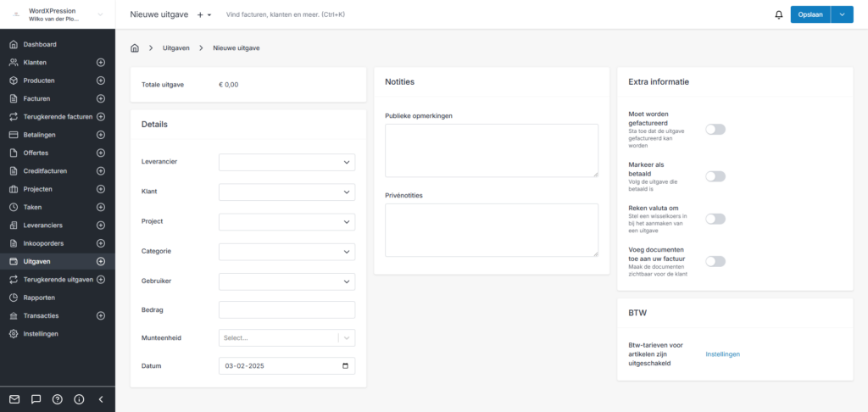
Task: Click the Nieuwe uitgave breadcrumb
Action: click(236, 48)
